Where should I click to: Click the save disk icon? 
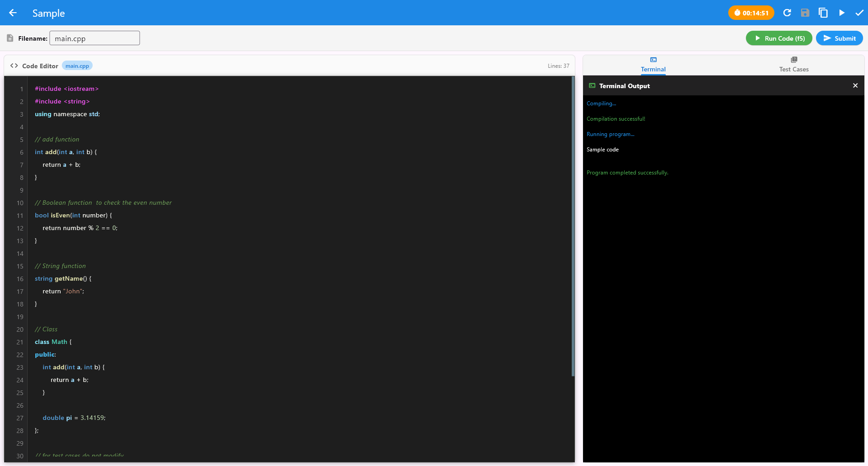pyautogui.click(x=805, y=13)
